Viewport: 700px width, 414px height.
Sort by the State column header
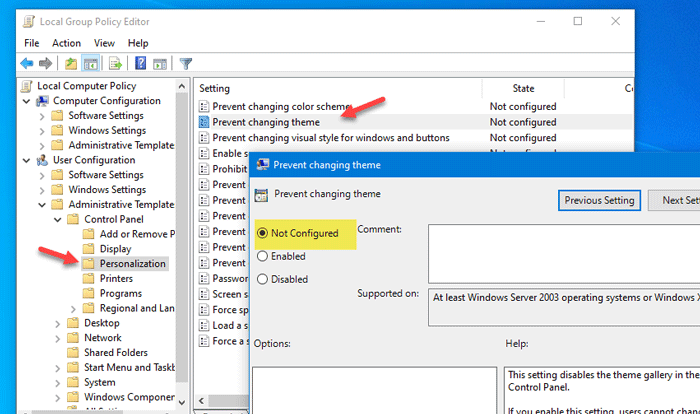click(523, 88)
